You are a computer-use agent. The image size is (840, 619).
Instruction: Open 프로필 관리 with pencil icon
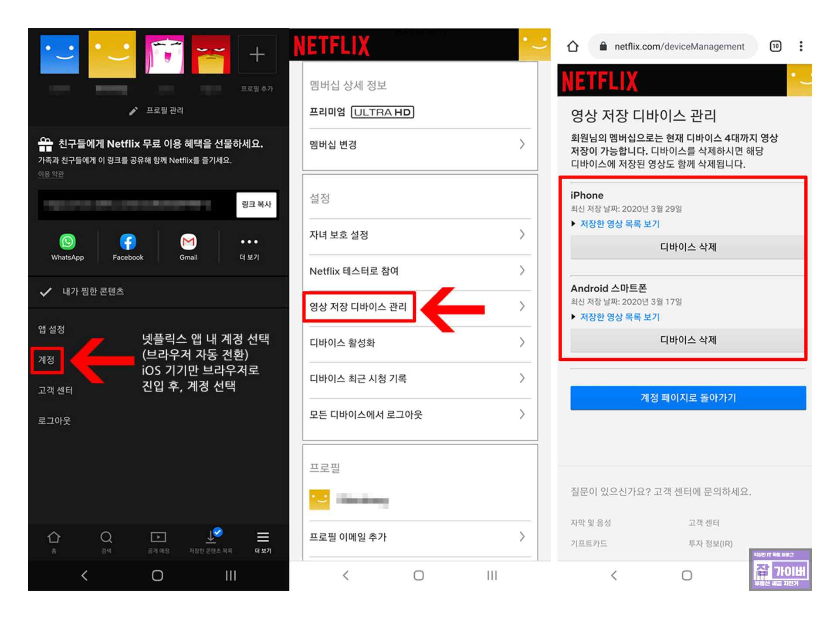157,111
